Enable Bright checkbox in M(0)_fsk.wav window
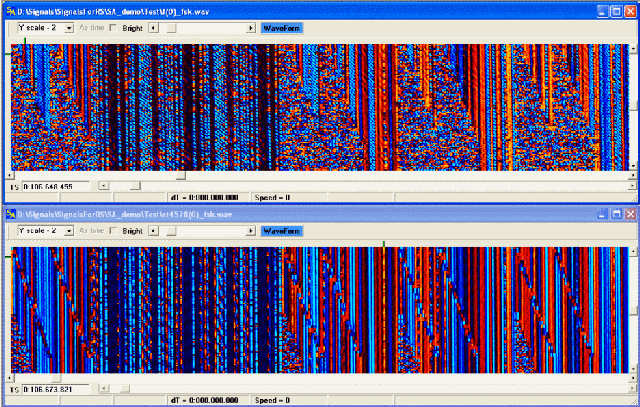Screen dimensions: 640x407 pos(113,28)
